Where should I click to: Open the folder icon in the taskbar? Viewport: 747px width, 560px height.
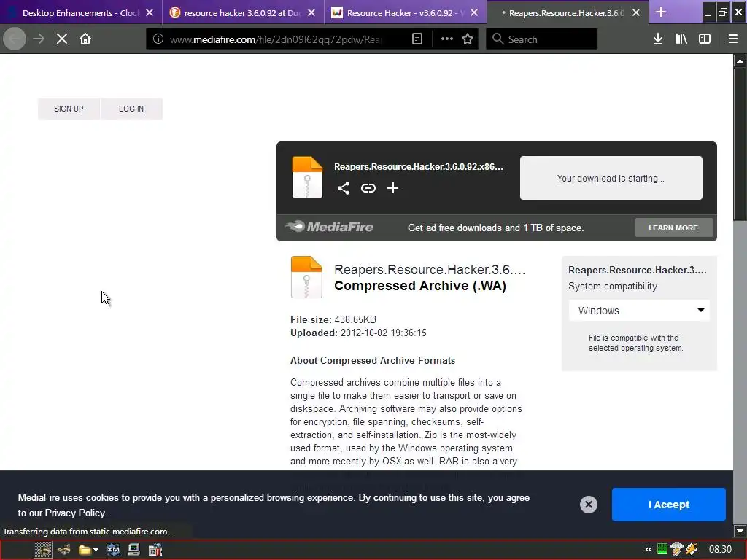(85, 550)
